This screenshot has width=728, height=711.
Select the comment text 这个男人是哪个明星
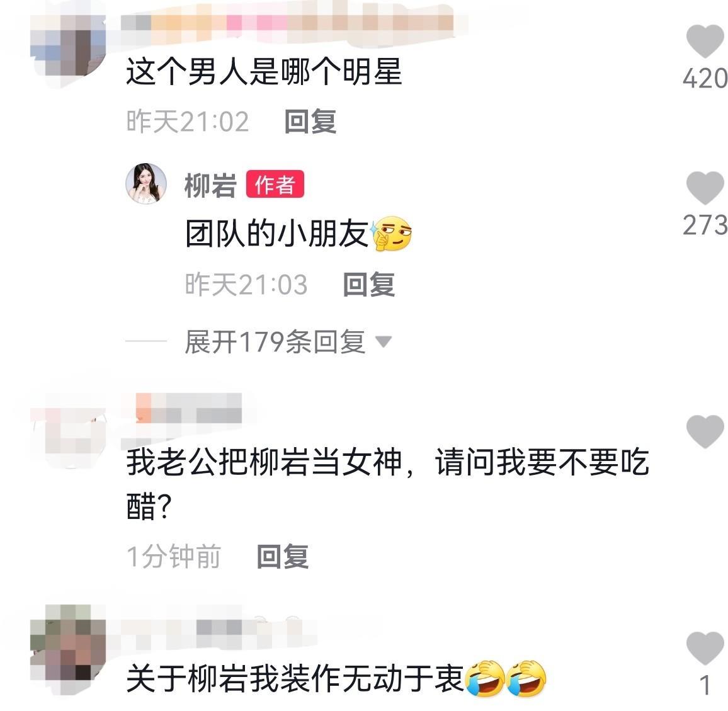tap(264, 72)
